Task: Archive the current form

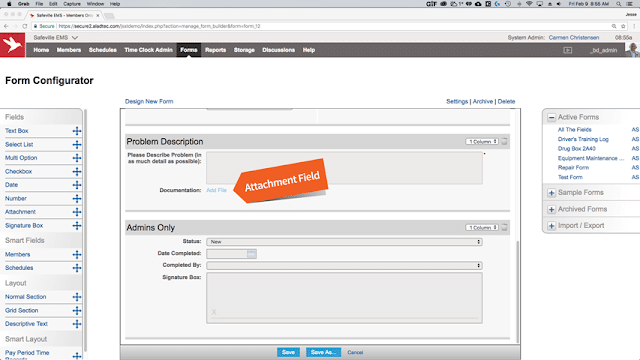Action: [x=482, y=101]
